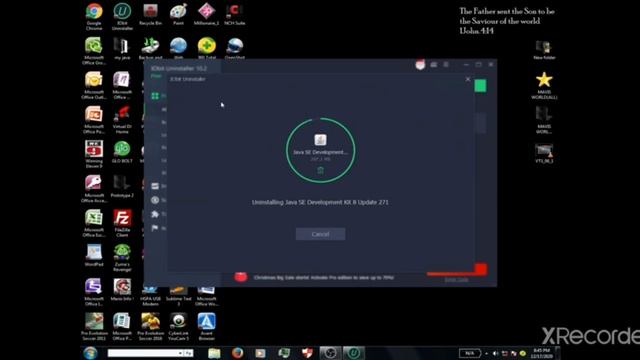Select the Avant Browser desktop icon
The image size is (640, 360).
207,327
